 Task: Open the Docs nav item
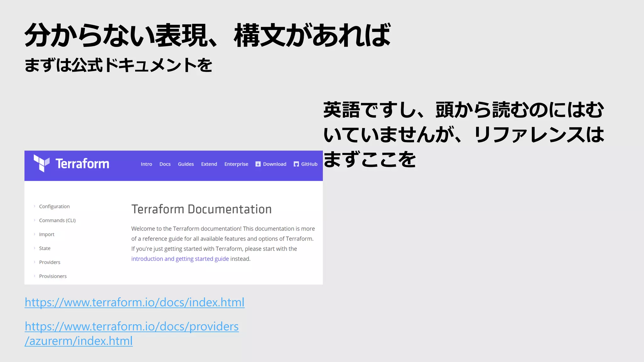165,164
